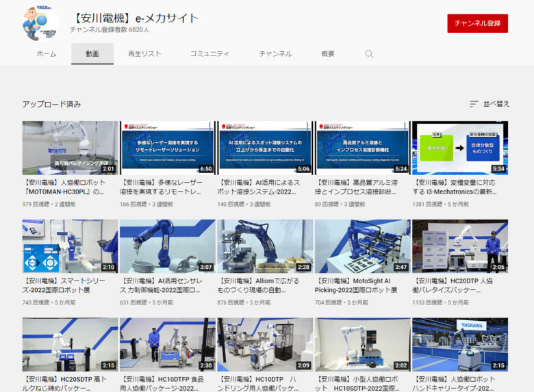The height and width of the screenshot is (392, 534).
Task: Play the 2:30 HC10DTFP food package thumbnail
Action: coord(168,344)
